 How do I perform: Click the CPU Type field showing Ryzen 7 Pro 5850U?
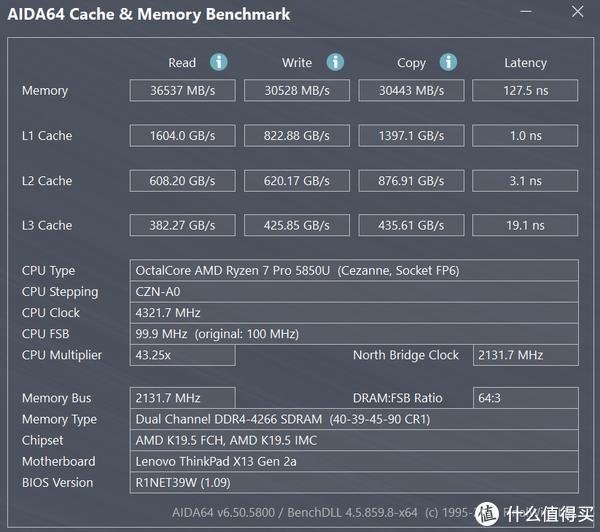click(354, 271)
